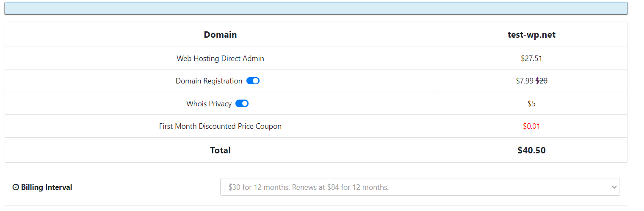Click the chevron arrow of billing select
Screen dimensions: 644x211
614,187
